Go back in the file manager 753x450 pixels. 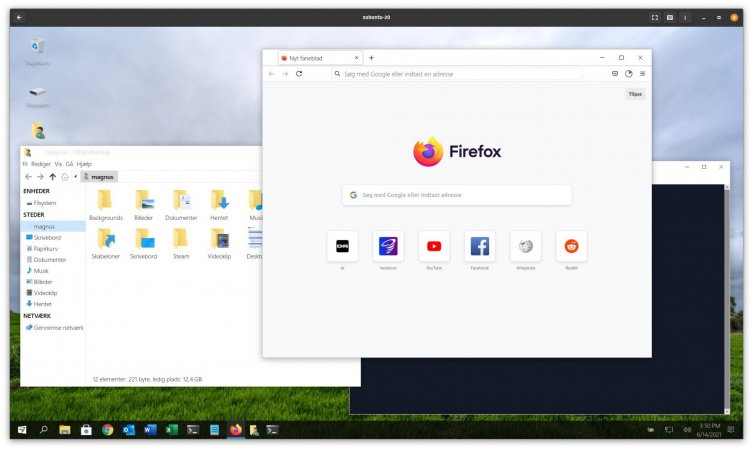point(28,177)
